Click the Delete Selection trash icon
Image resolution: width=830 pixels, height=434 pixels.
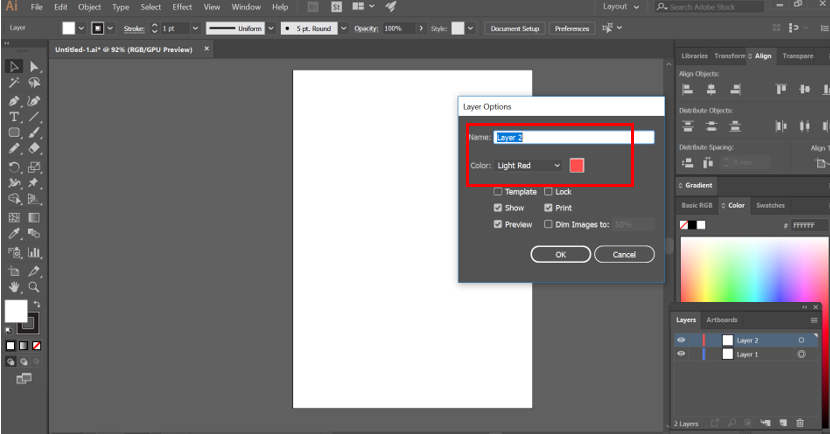[800, 423]
